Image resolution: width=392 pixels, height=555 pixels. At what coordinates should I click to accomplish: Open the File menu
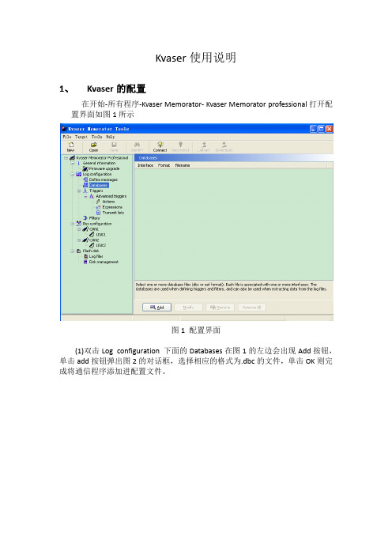pos(67,137)
